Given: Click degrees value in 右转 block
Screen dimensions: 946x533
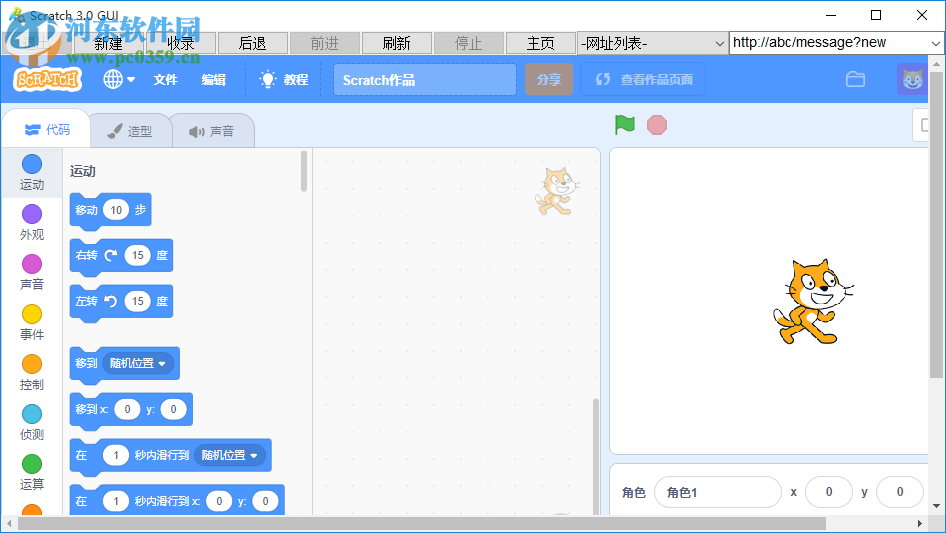Looking at the screenshot, I should [x=138, y=255].
